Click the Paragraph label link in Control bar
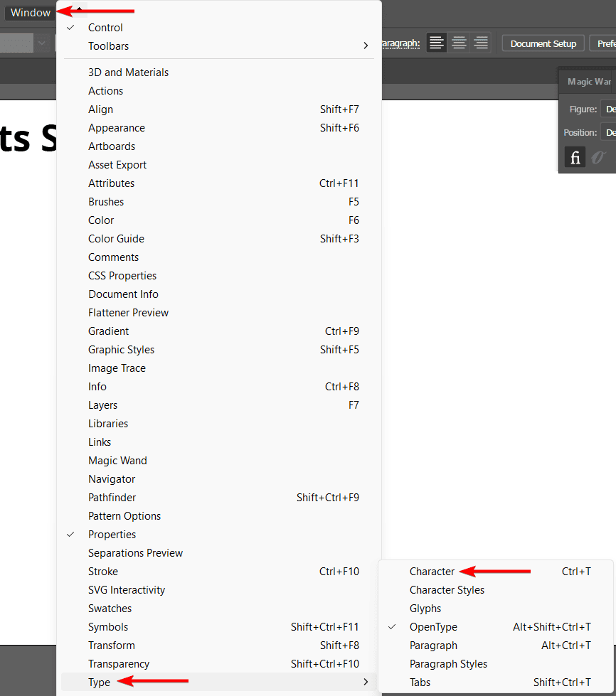616x696 pixels. pos(401,44)
